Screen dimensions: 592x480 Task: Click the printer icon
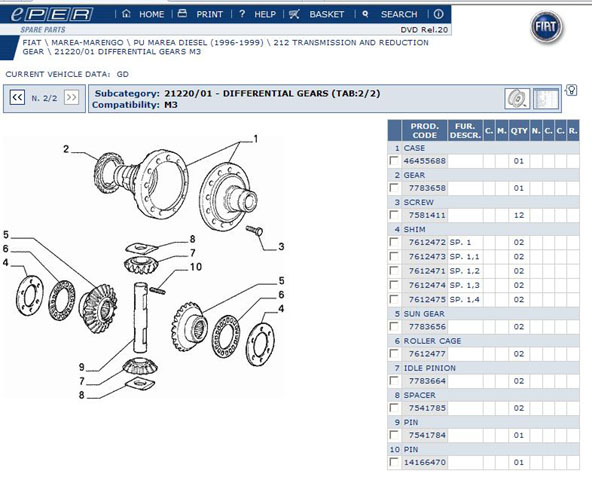[182, 14]
